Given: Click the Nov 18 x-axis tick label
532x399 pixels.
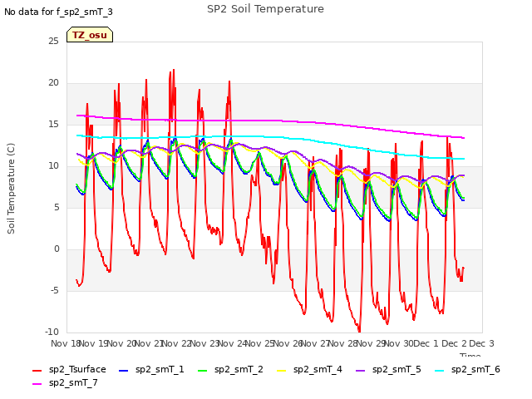Looking at the screenshot, I should 65,343.
